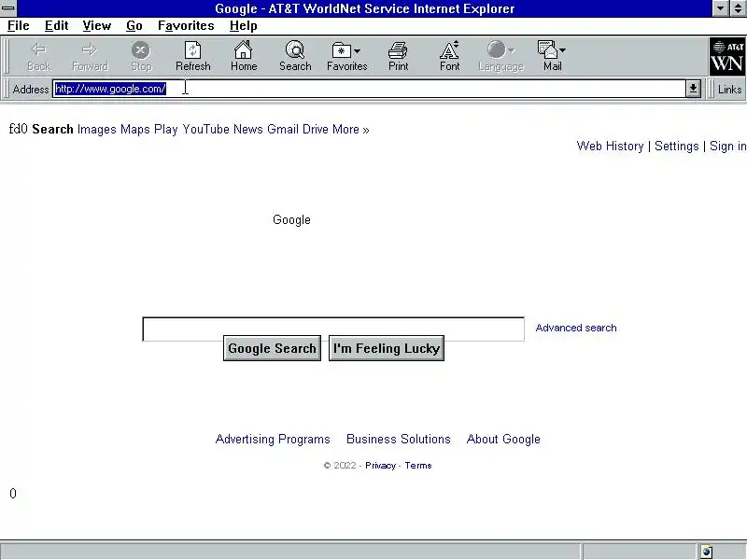Image resolution: width=747 pixels, height=560 pixels.
Task: Click the Google Search button
Action: click(x=272, y=348)
